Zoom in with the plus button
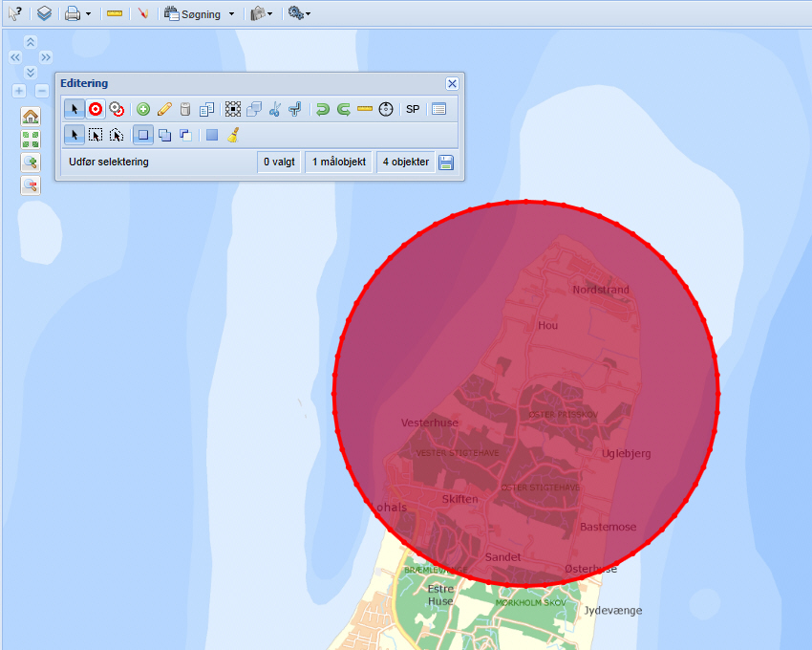812x650 pixels. (19, 91)
